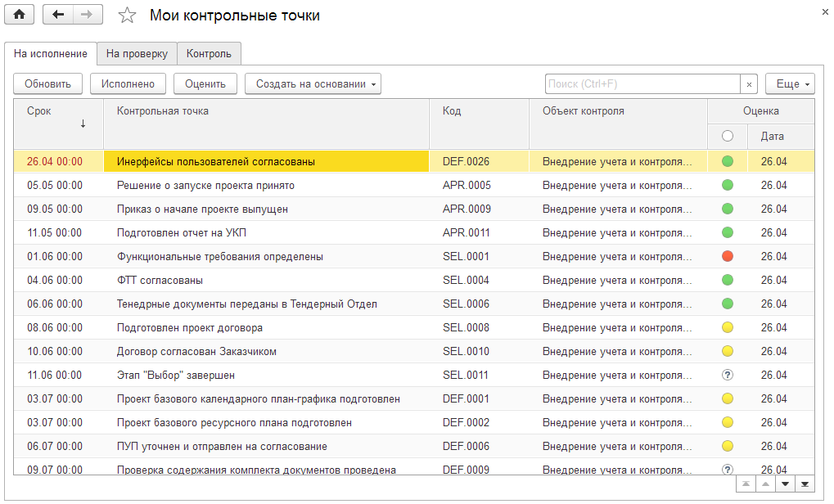
Task: Go forward with the right arrow
Action: coord(88,15)
